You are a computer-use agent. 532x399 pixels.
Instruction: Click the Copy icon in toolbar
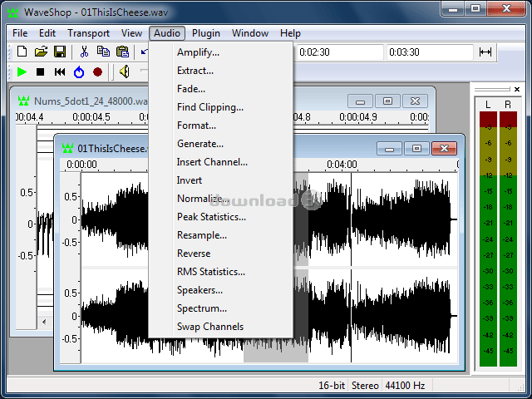pos(103,52)
